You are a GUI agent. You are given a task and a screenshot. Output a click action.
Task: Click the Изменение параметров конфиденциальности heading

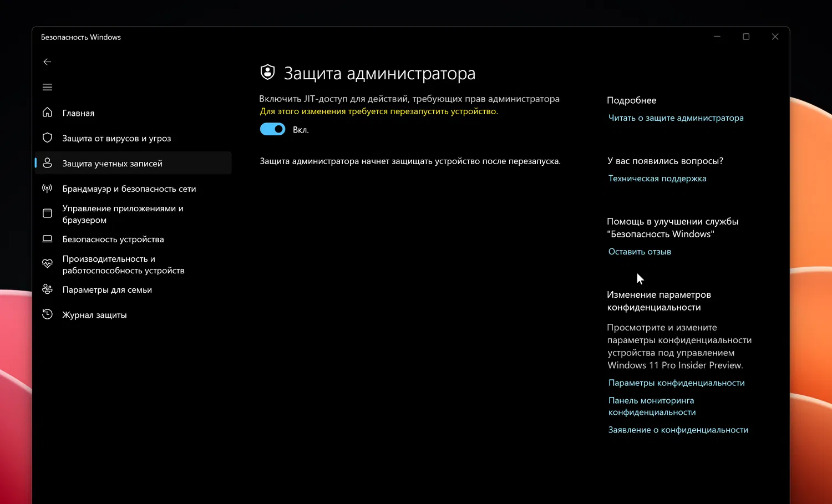[x=659, y=301]
